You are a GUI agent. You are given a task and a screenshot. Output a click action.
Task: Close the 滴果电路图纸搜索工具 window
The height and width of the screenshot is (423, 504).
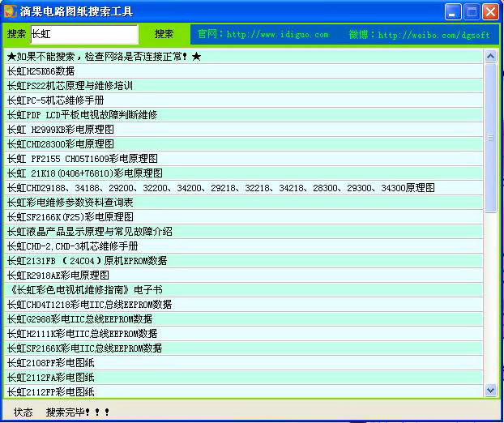point(490,12)
